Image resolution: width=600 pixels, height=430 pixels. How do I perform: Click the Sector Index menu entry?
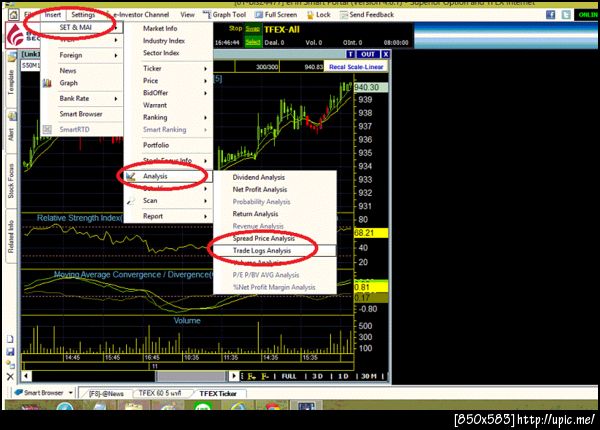click(x=168, y=53)
